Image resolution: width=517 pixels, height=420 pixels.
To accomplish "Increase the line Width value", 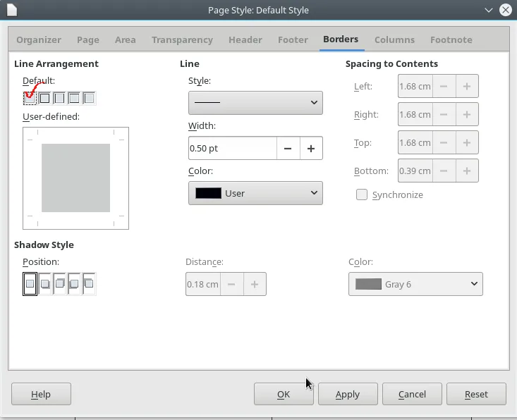I will click(311, 148).
